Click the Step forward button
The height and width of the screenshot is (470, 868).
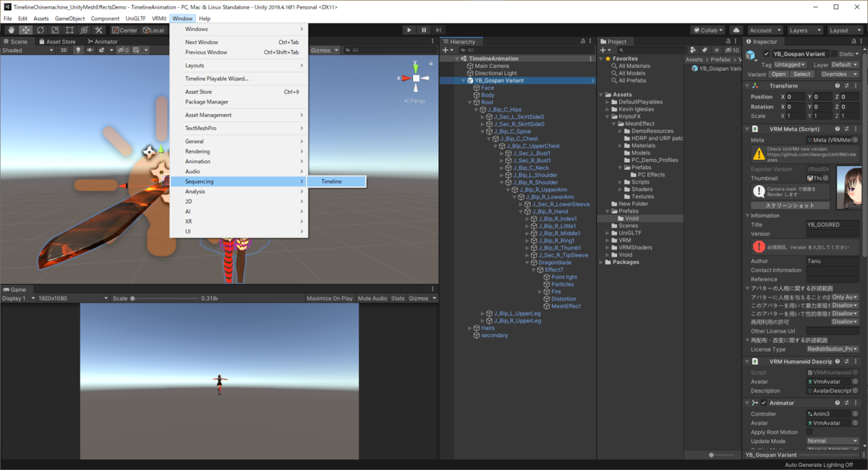pos(438,30)
